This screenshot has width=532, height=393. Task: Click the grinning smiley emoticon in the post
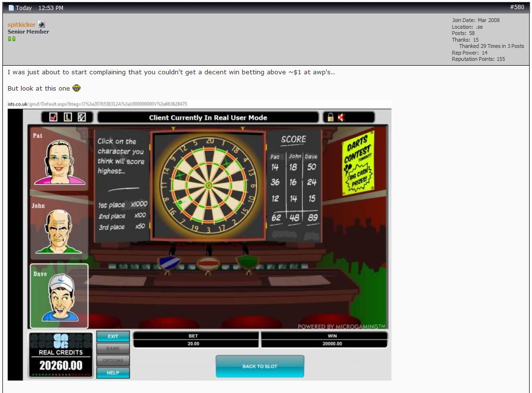[x=77, y=88]
